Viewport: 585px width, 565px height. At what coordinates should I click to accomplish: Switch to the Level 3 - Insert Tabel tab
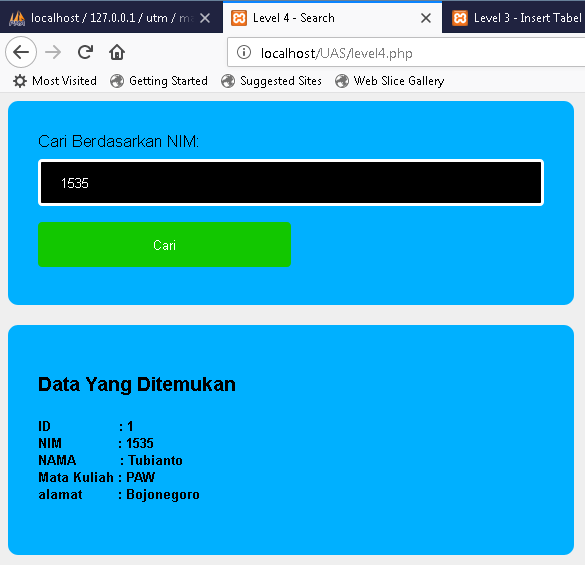(514, 17)
